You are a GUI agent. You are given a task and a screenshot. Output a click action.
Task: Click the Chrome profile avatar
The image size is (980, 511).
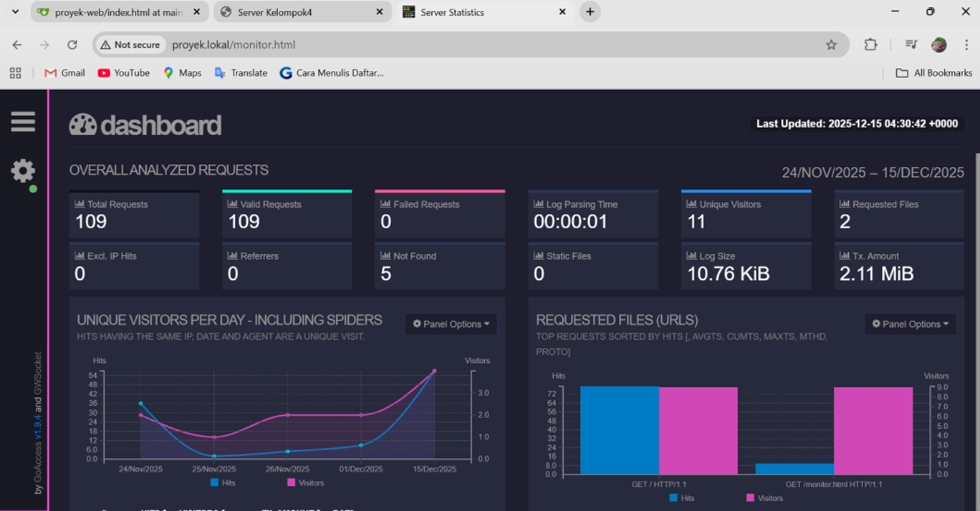coord(938,44)
